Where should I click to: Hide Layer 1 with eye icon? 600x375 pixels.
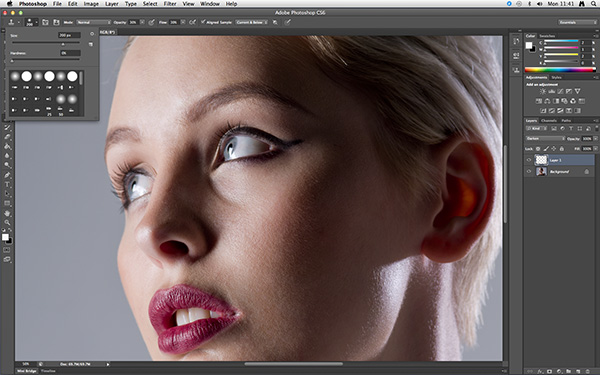[x=529, y=160]
